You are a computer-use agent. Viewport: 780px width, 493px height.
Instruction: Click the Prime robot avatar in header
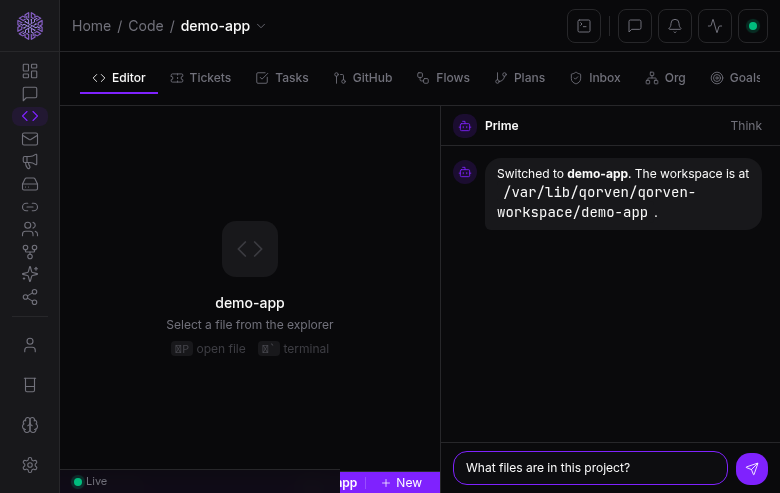[465, 126]
